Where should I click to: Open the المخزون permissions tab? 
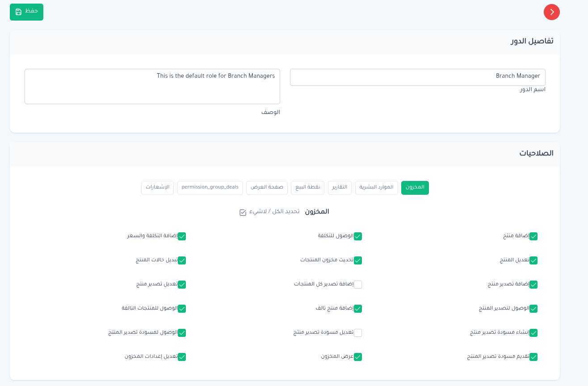(x=415, y=188)
